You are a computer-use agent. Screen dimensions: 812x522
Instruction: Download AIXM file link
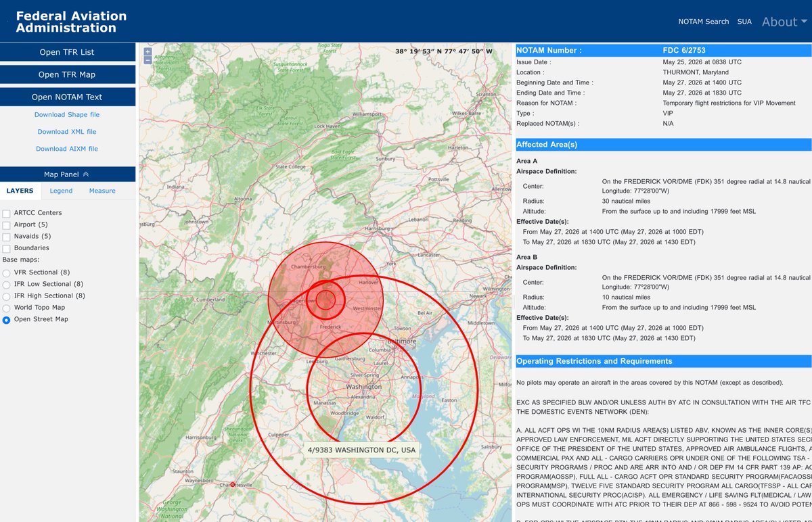(x=67, y=149)
